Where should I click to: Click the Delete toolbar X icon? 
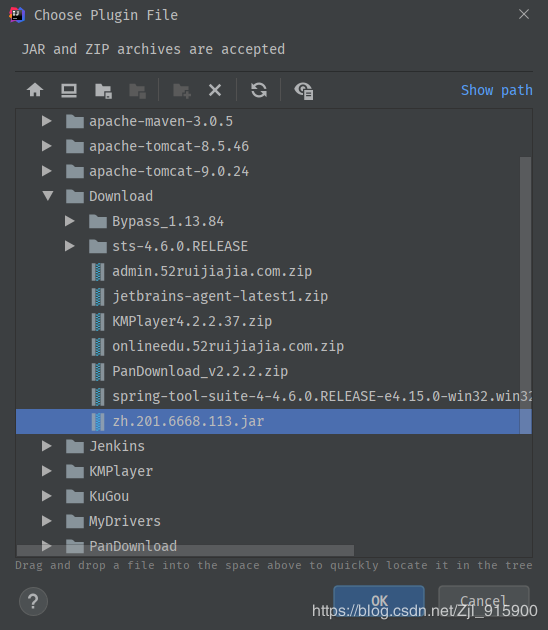pyautogui.click(x=215, y=90)
